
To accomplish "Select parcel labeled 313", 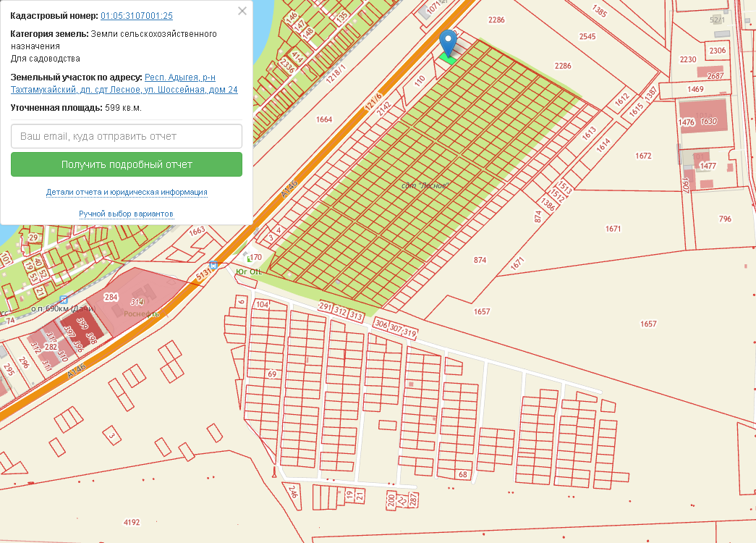I will coord(356,316).
